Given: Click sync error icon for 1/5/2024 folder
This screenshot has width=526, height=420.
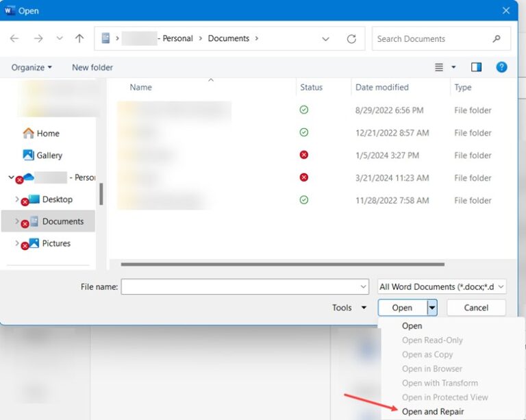Looking at the screenshot, I should tap(304, 155).
